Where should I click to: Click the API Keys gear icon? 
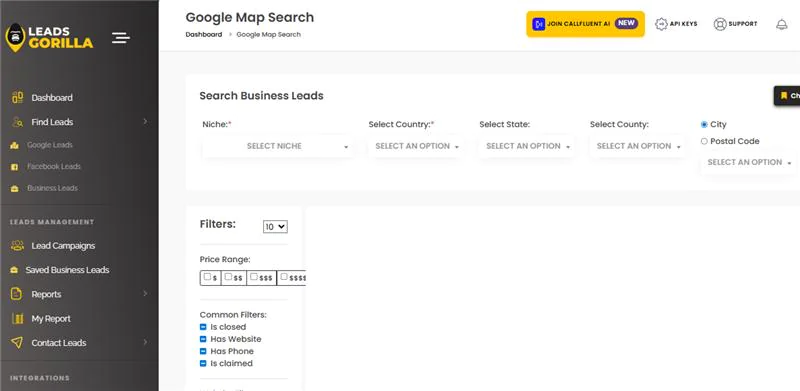(661, 24)
